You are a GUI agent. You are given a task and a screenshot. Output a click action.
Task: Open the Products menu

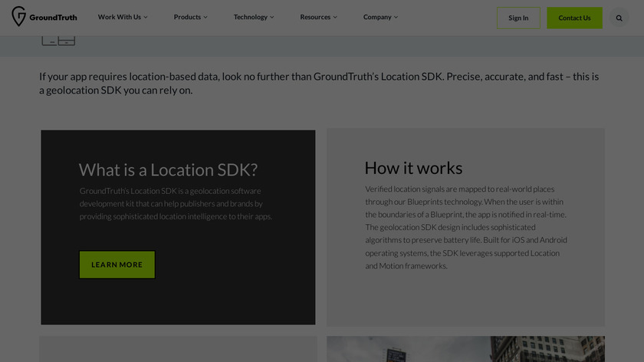coord(190,17)
